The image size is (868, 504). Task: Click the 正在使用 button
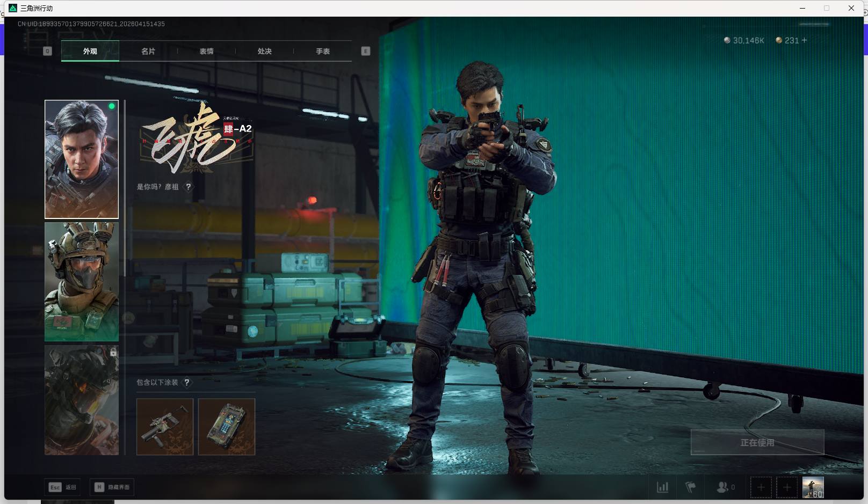757,442
